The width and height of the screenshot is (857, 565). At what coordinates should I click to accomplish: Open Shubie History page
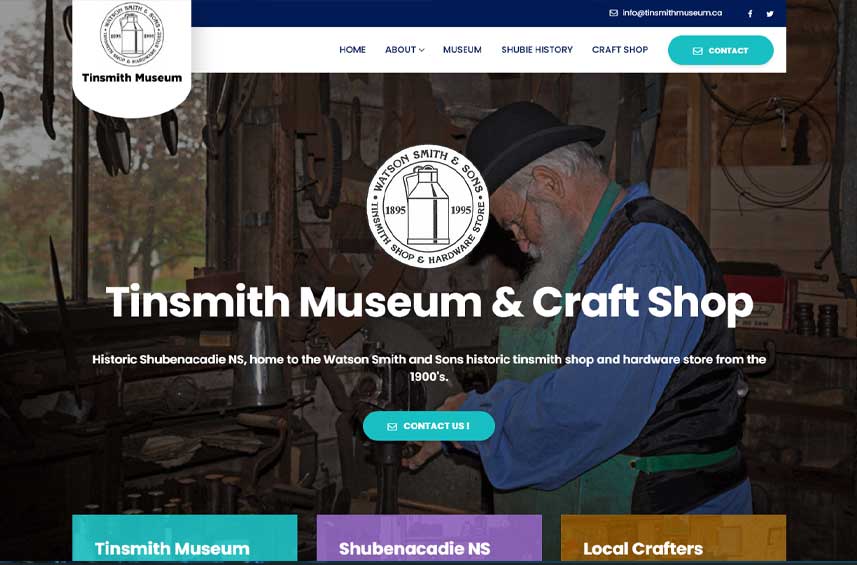pyautogui.click(x=537, y=50)
